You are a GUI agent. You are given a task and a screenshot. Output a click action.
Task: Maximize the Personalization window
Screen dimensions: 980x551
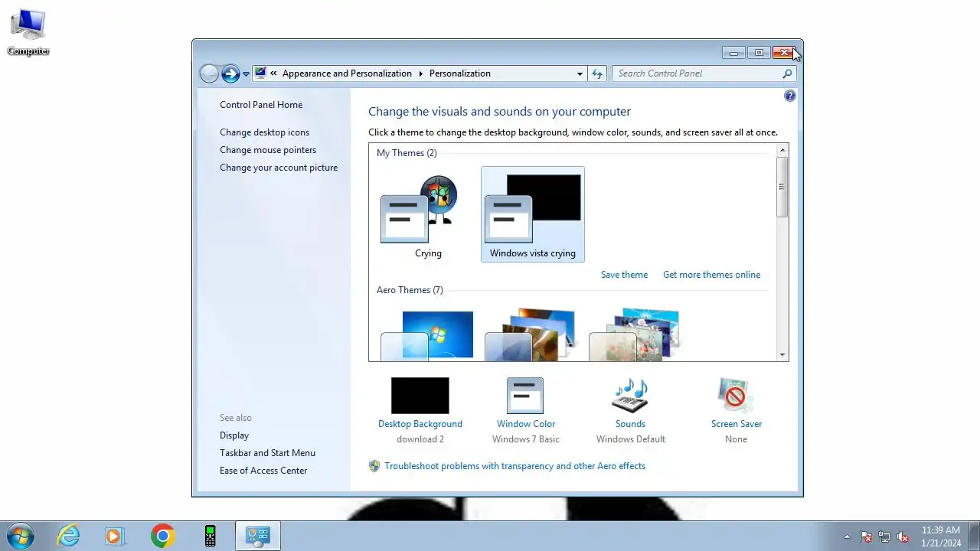click(759, 53)
